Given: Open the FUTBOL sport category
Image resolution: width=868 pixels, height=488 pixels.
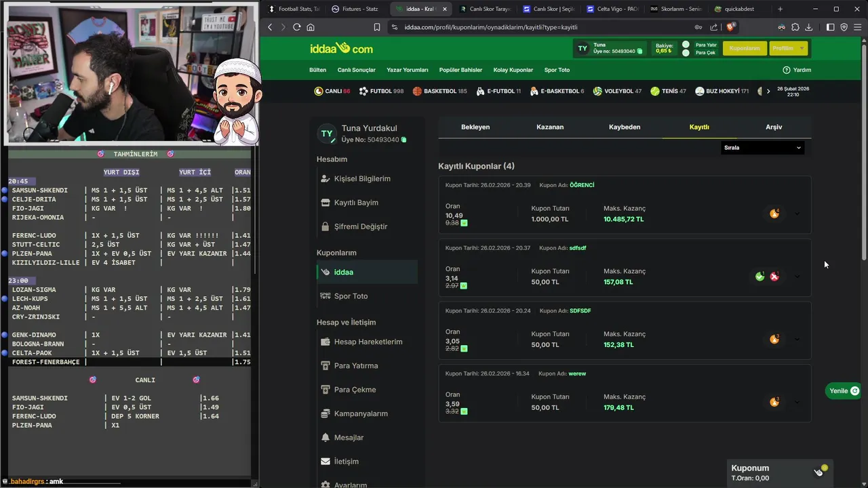Looking at the screenshot, I should (381, 91).
